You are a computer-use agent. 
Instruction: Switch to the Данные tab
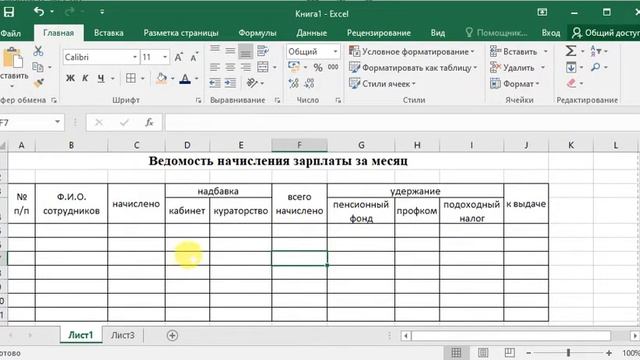[311, 33]
